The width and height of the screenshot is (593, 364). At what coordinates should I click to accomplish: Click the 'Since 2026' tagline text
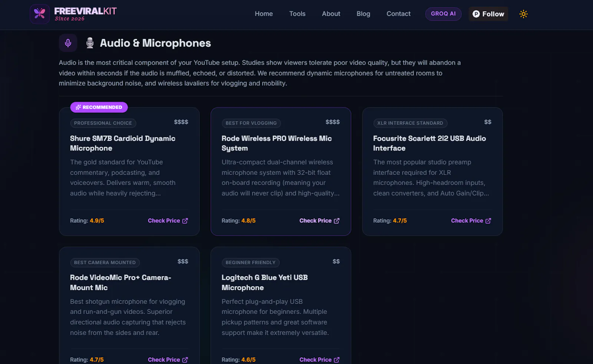(x=70, y=19)
